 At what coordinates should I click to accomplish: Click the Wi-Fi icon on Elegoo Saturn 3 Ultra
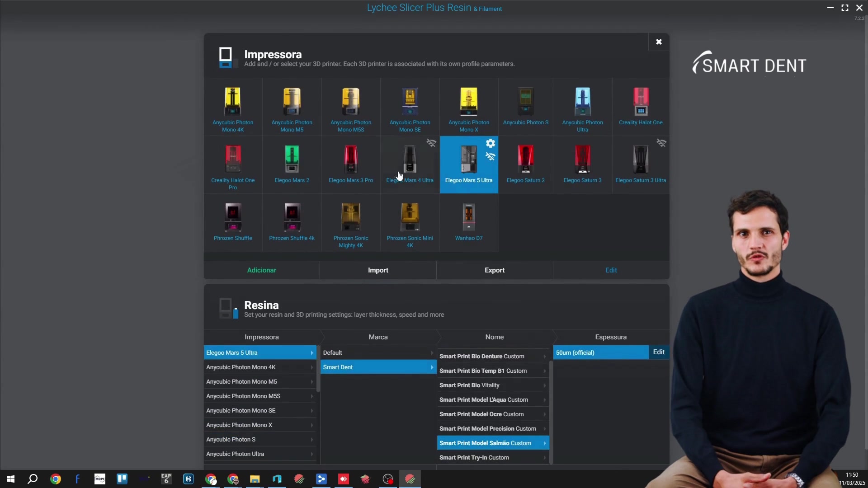click(x=661, y=143)
